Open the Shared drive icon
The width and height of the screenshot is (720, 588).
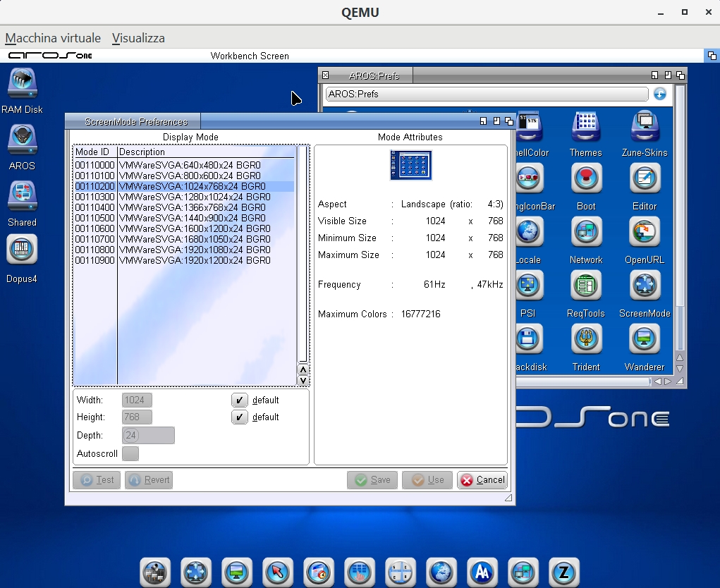click(22, 196)
